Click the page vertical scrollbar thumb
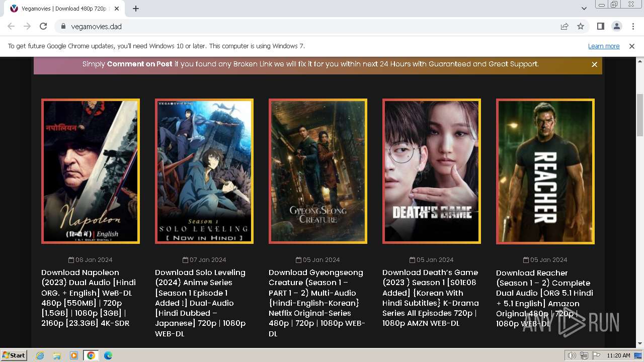This screenshot has width=644, height=362. (640, 115)
